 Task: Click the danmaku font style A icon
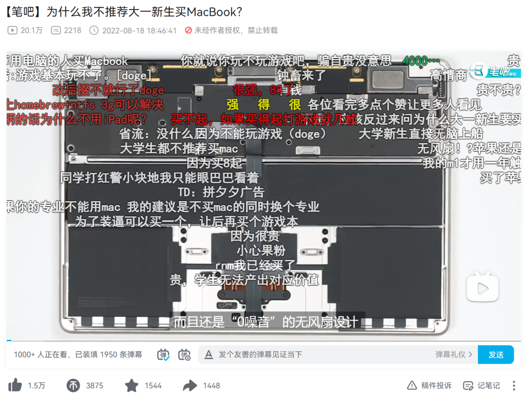click(209, 355)
